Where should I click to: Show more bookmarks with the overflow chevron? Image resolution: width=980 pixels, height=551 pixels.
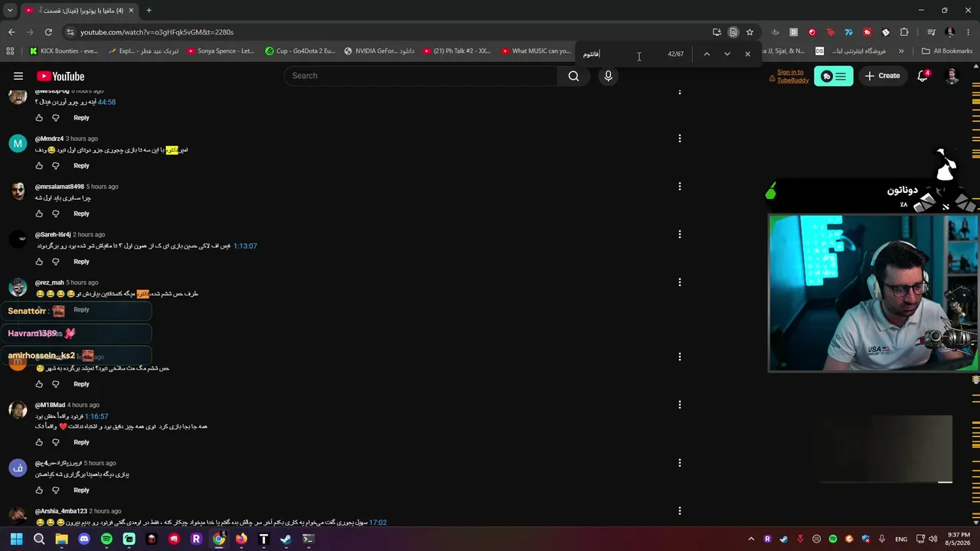901,51
